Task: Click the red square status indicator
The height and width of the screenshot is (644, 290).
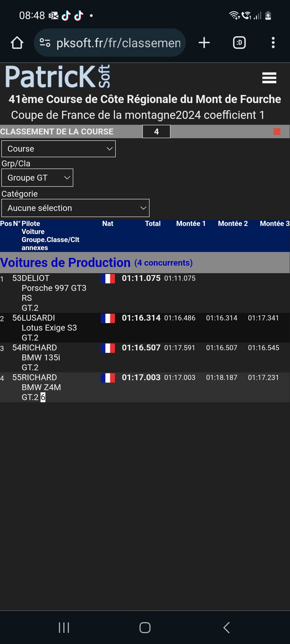Action: [x=277, y=131]
